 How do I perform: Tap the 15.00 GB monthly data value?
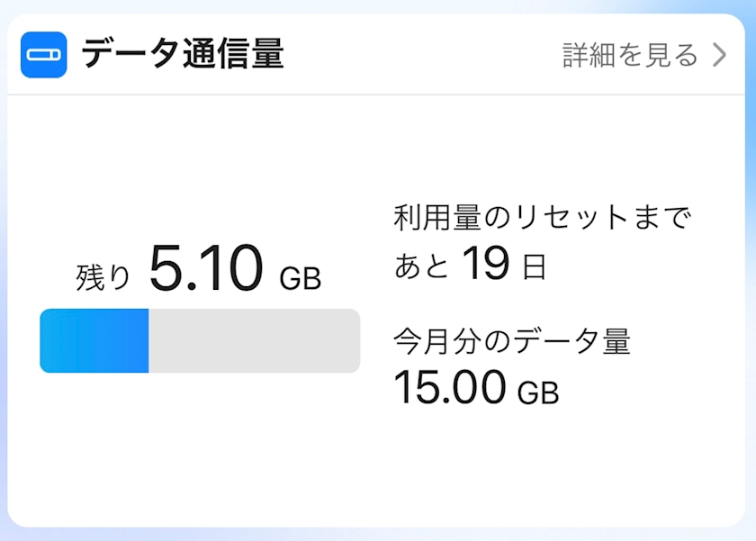coord(476,387)
